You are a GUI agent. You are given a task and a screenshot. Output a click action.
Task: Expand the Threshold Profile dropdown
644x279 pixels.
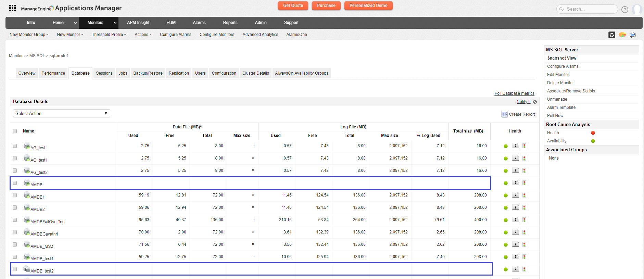[x=109, y=35]
